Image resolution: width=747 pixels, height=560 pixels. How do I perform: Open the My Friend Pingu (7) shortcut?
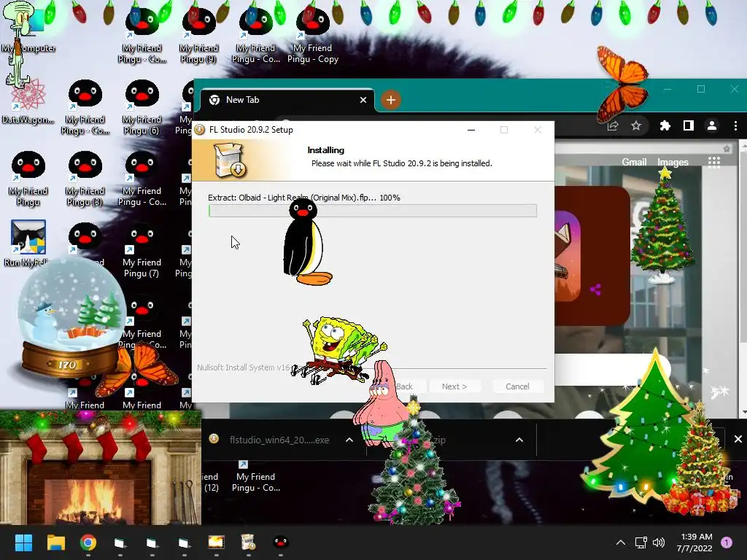pos(142,251)
